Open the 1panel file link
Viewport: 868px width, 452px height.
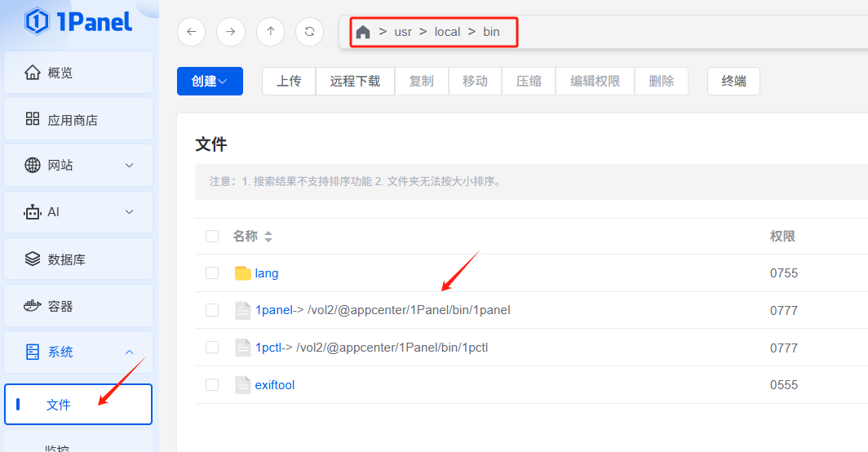click(x=273, y=310)
